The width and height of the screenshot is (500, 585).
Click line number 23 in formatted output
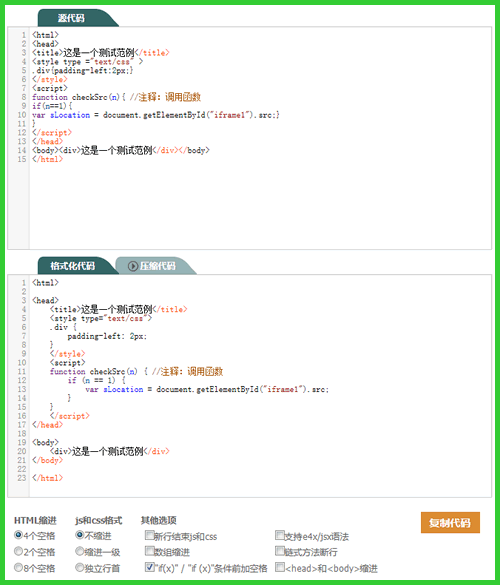point(22,478)
